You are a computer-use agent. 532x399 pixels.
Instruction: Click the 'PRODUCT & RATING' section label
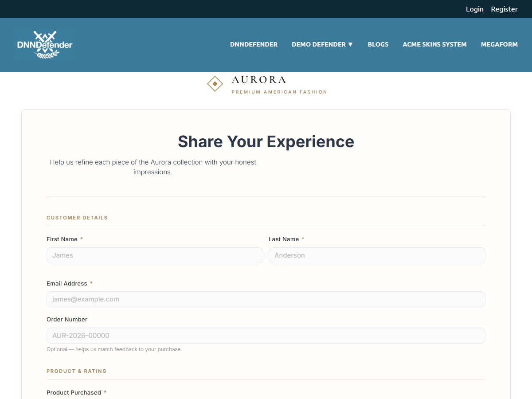77,371
